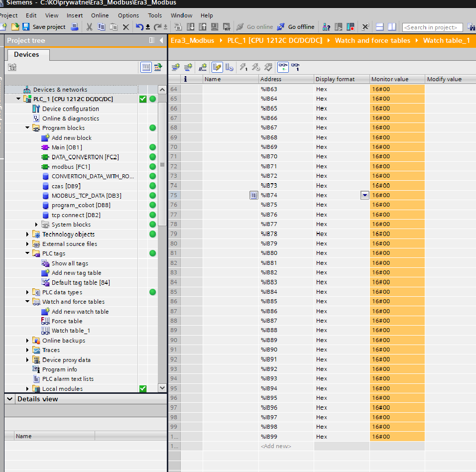This screenshot has height=472, width=476.
Task: Click Watch and force tables breadcrumb
Action: click(372, 40)
